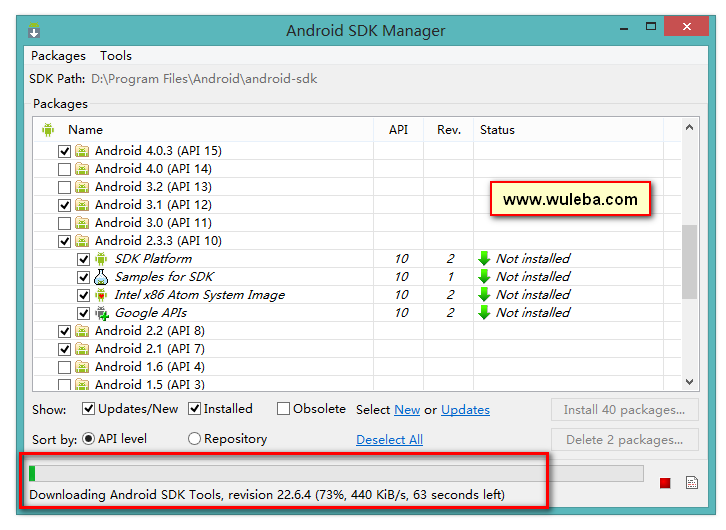Click the green android icon beside SDK Platform
This screenshot has width=726, height=530.
pyautogui.click(x=101, y=258)
